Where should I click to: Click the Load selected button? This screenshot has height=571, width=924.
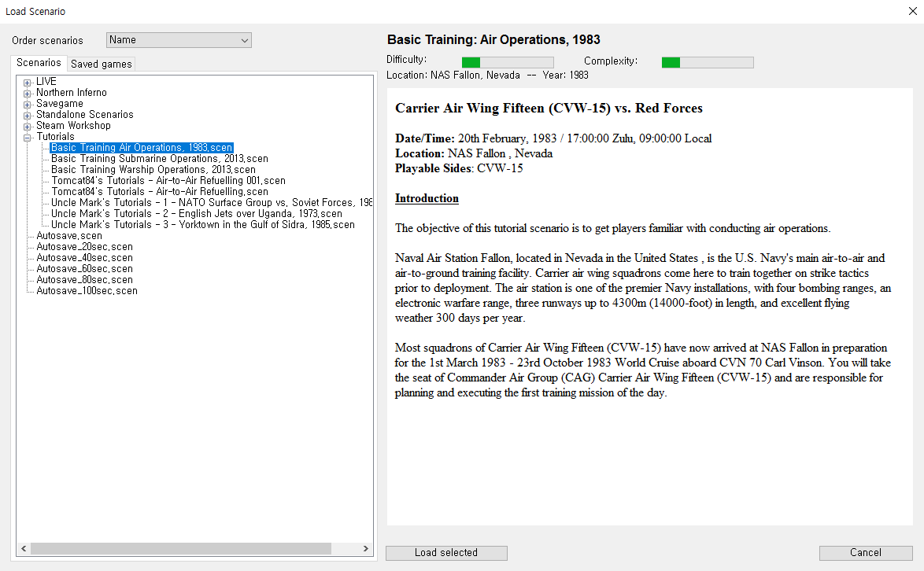coord(446,553)
